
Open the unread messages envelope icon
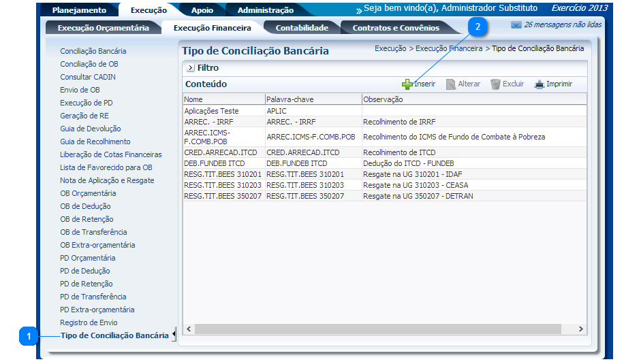(x=516, y=24)
